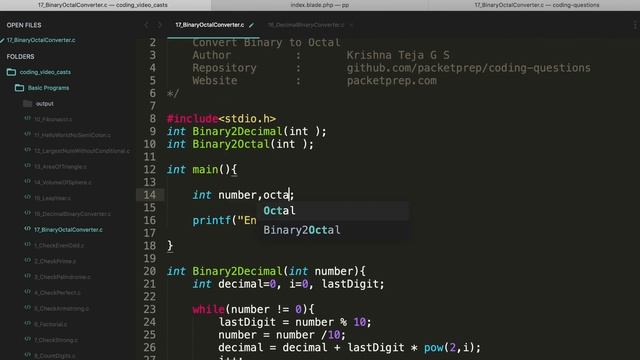Open 7_CheckStrong.c in the sidebar
This screenshot has height=360, width=640.
coord(56,340)
